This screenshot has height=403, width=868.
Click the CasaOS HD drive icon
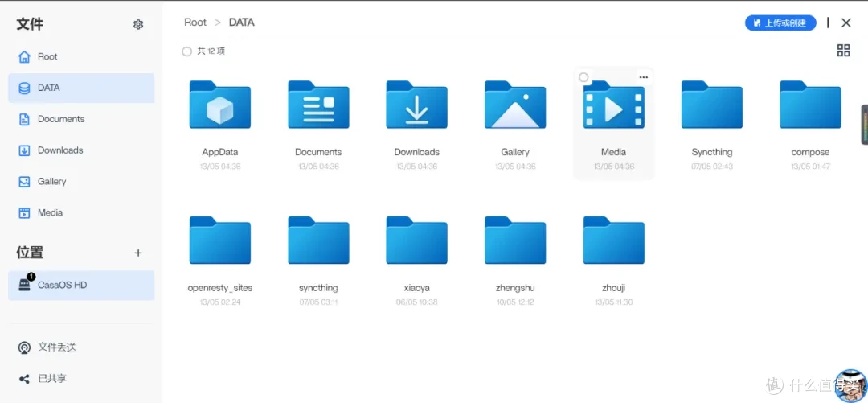click(x=25, y=285)
